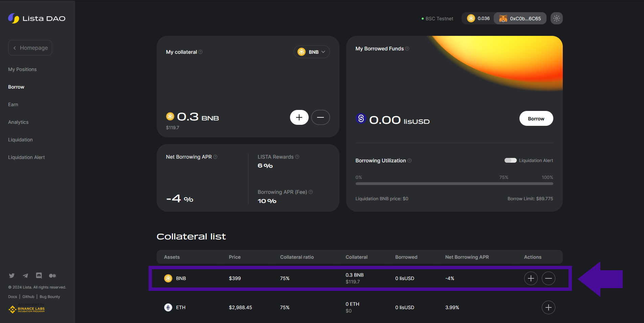Click info icon next to My collateral
Viewport: 644px width, 323px height.
coord(200,52)
